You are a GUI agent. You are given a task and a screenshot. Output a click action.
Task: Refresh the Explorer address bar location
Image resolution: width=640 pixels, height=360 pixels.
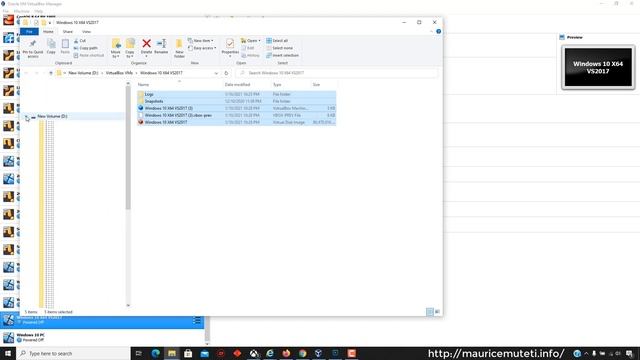[x=226, y=73]
